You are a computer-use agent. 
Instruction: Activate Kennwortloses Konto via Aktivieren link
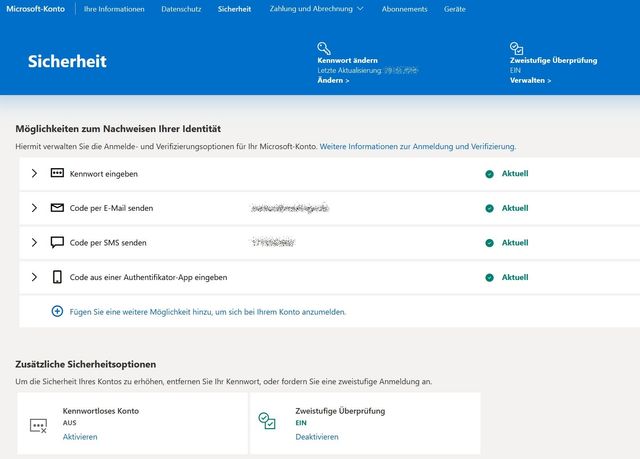coord(80,437)
